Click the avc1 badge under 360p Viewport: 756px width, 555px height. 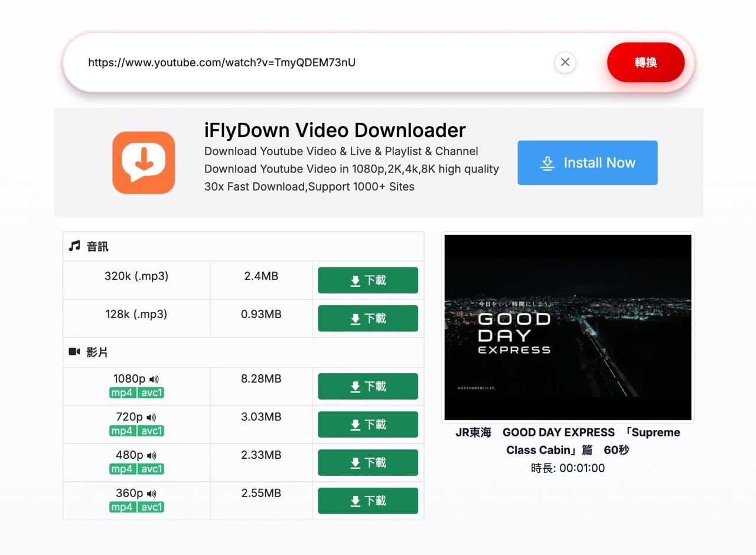coord(151,507)
